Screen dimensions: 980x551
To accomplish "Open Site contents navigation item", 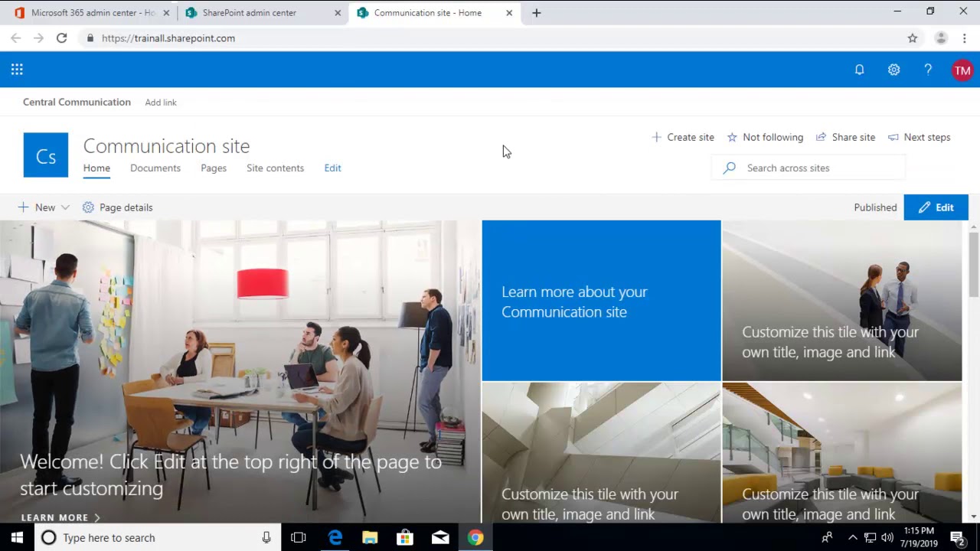I will (275, 168).
